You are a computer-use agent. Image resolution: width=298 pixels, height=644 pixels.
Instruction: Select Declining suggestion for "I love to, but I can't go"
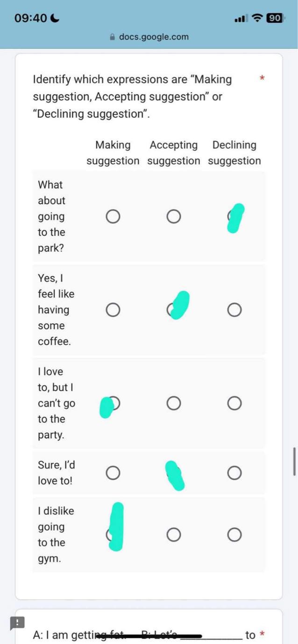pos(234,403)
